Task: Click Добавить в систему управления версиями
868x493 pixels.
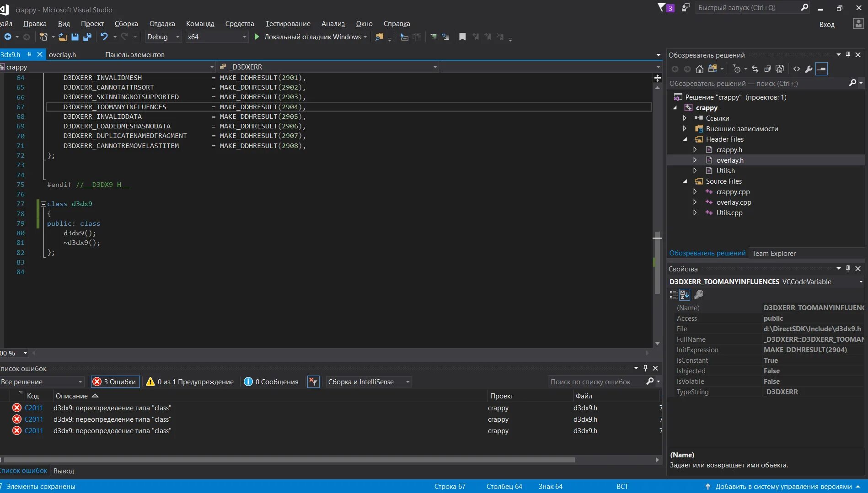Action: pyautogui.click(x=783, y=486)
